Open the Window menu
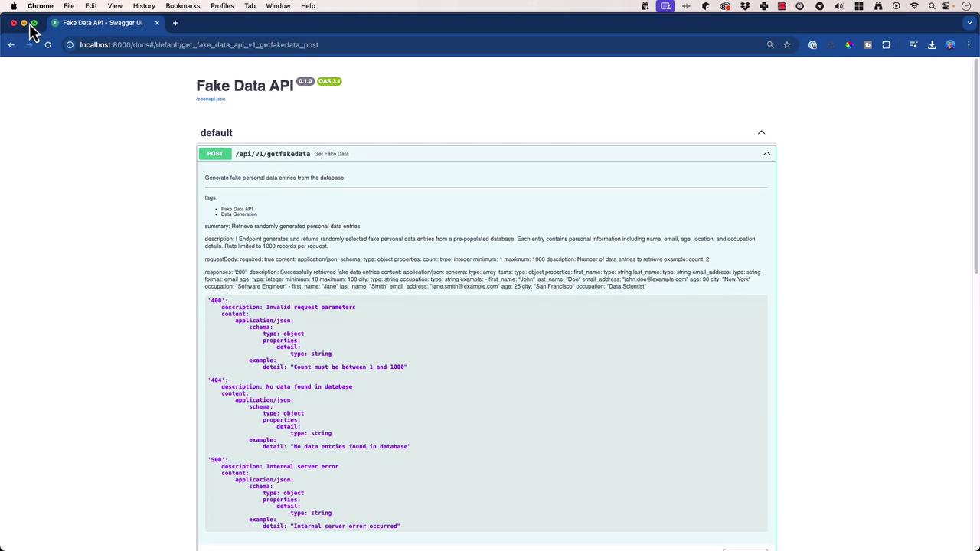This screenshot has width=980, height=551. click(x=278, y=6)
